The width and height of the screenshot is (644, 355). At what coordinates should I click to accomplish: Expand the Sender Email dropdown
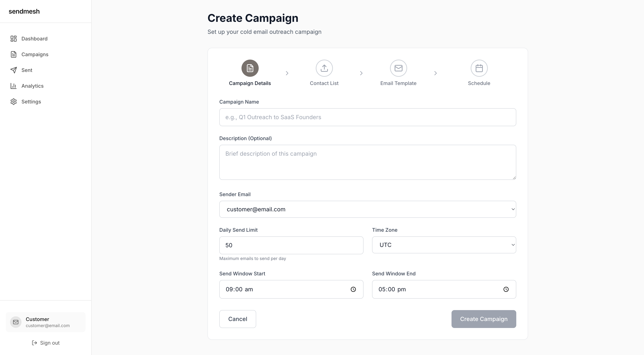(367, 209)
